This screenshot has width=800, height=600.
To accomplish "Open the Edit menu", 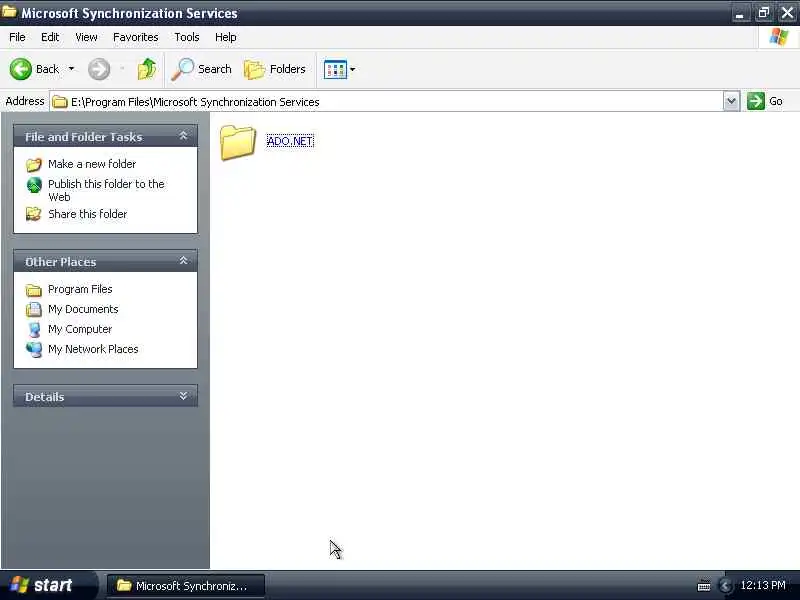I will (49, 37).
